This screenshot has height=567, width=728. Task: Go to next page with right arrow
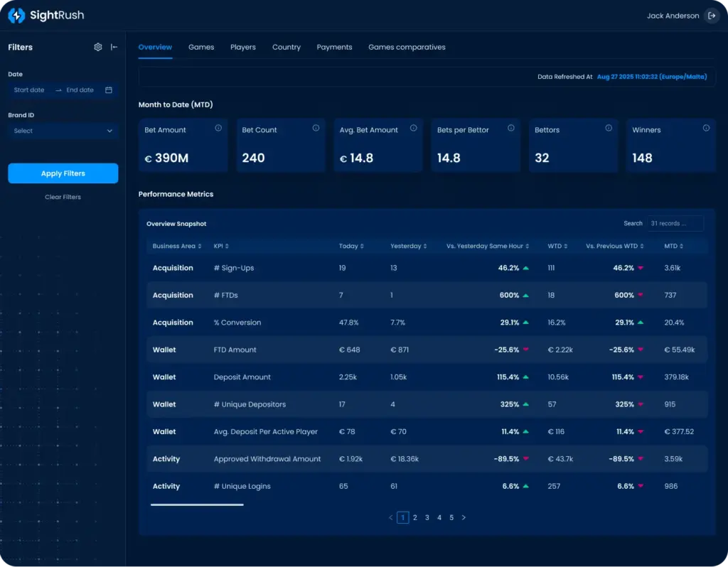464,518
